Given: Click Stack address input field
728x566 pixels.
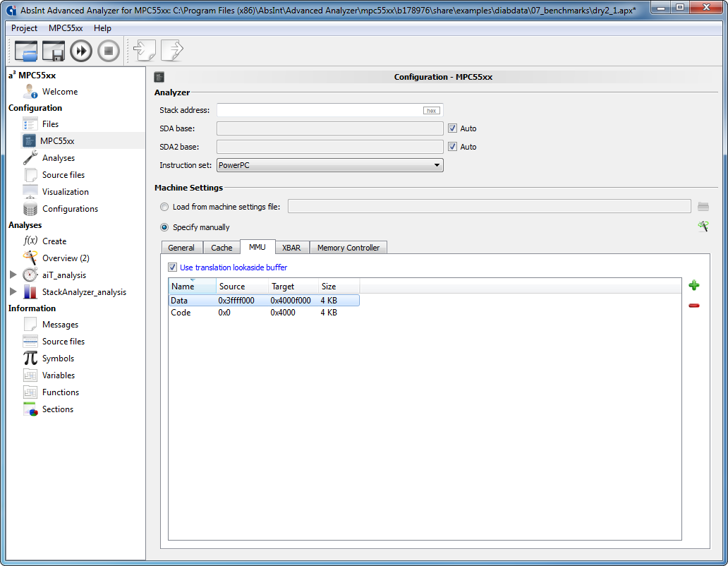Looking at the screenshot, I should coord(329,110).
